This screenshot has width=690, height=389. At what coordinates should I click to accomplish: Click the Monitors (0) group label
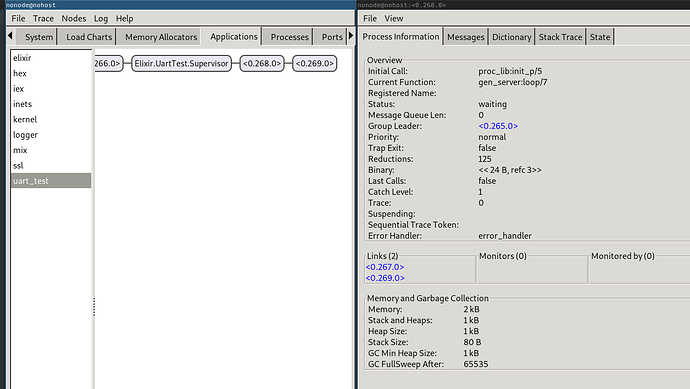(503, 256)
